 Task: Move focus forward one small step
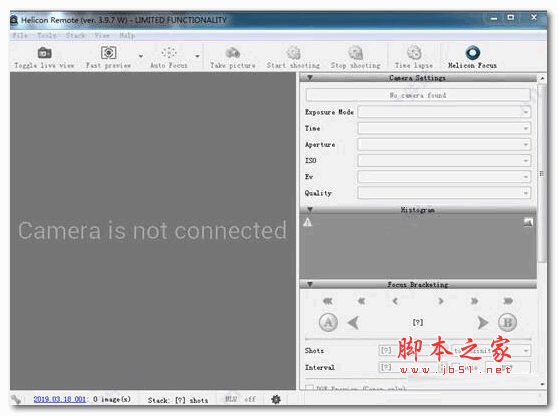[441, 301]
